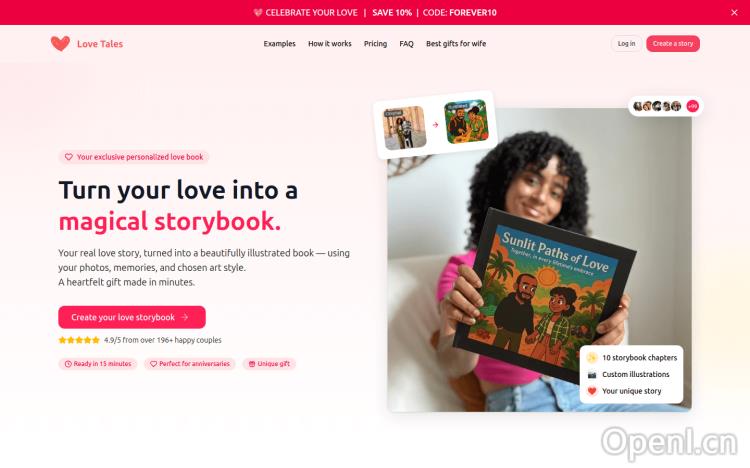Visit Best gifts for wife link
750x468 pixels.
456,44
